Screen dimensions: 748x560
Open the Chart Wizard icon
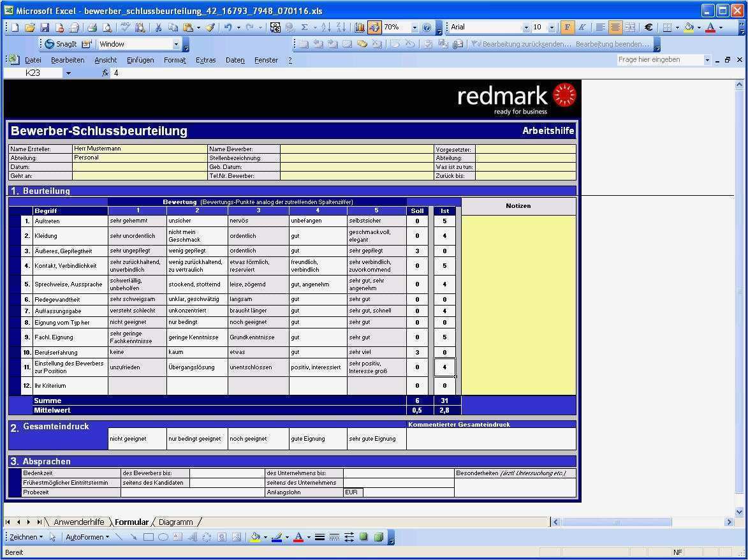[x=359, y=27]
